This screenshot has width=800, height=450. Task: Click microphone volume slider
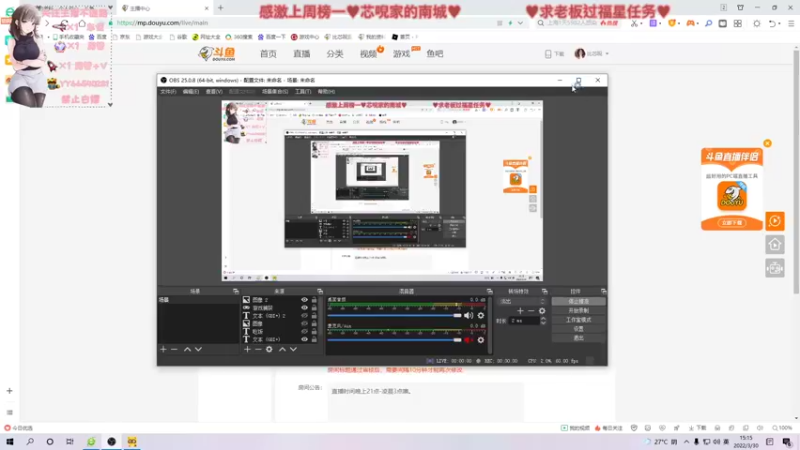[x=394, y=340]
